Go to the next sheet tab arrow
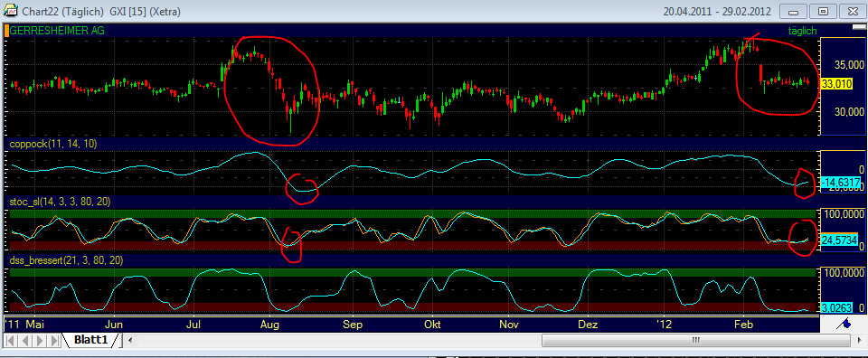Image resolution: width=868 pixels, height=358 pixels. 41,340
